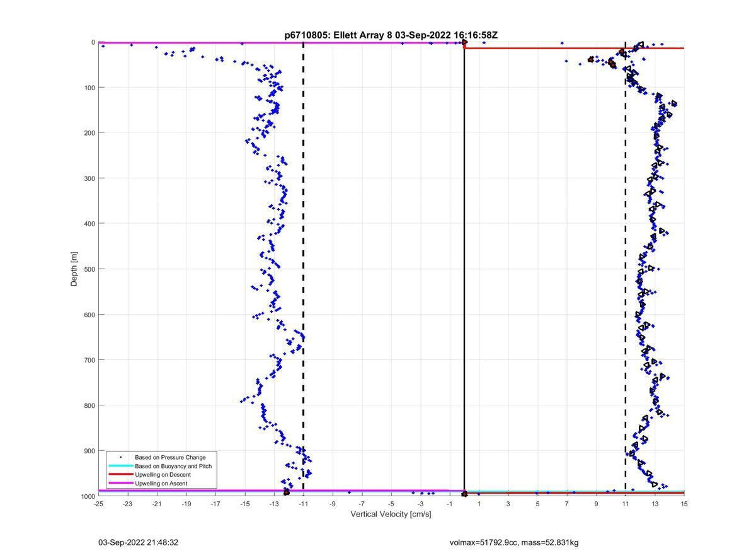Click x-axis tick label '-19'
The image size is (756, 558).
[186, 504]
